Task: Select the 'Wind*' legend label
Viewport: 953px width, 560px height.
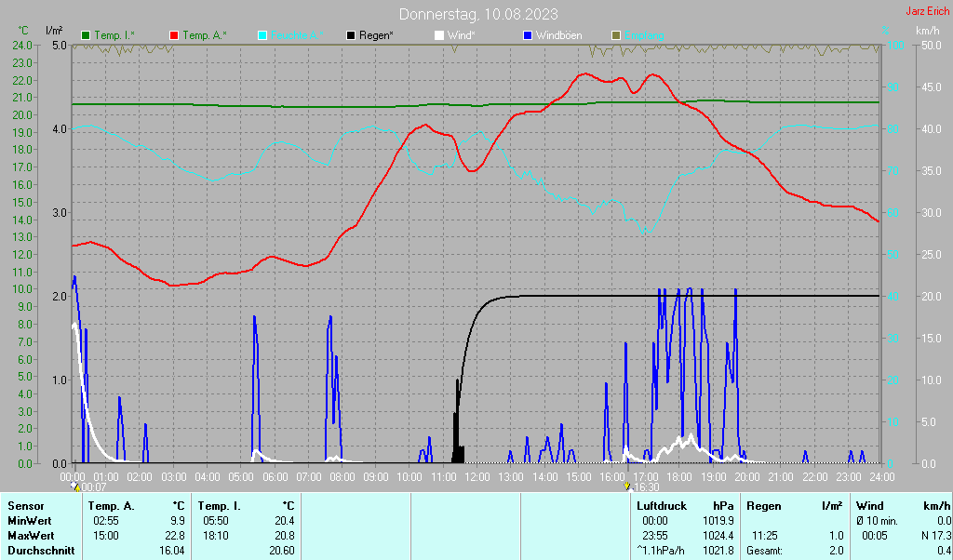Action: tap(462, 36)
